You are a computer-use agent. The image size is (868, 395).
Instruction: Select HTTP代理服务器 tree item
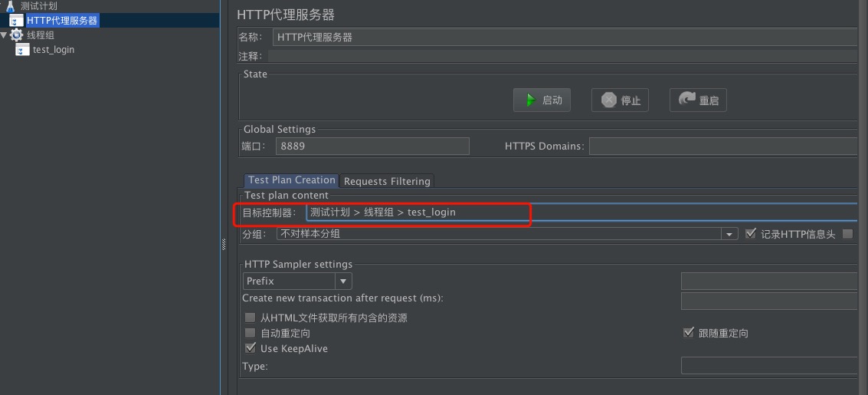click(x=63, y=21)
